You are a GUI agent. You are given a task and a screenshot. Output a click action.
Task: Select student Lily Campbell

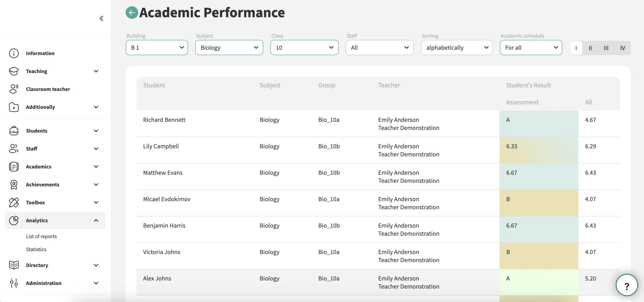click(x=161, y=146)
